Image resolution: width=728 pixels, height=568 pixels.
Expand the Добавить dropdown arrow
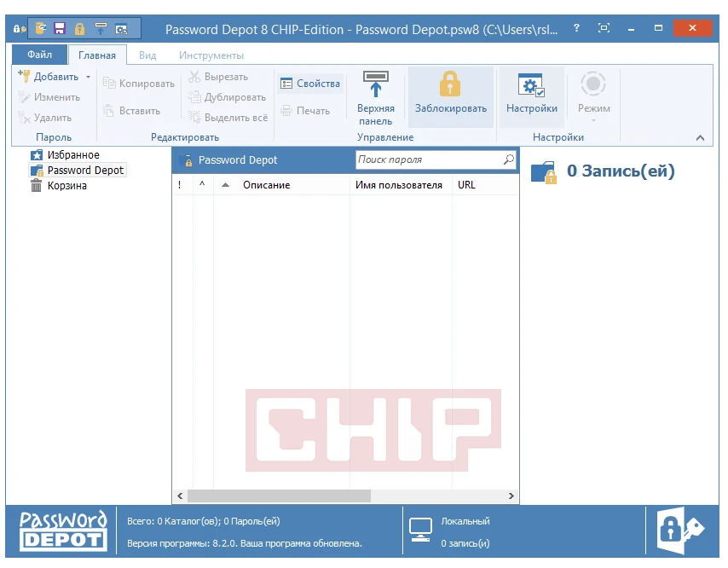tap(88, 78)
